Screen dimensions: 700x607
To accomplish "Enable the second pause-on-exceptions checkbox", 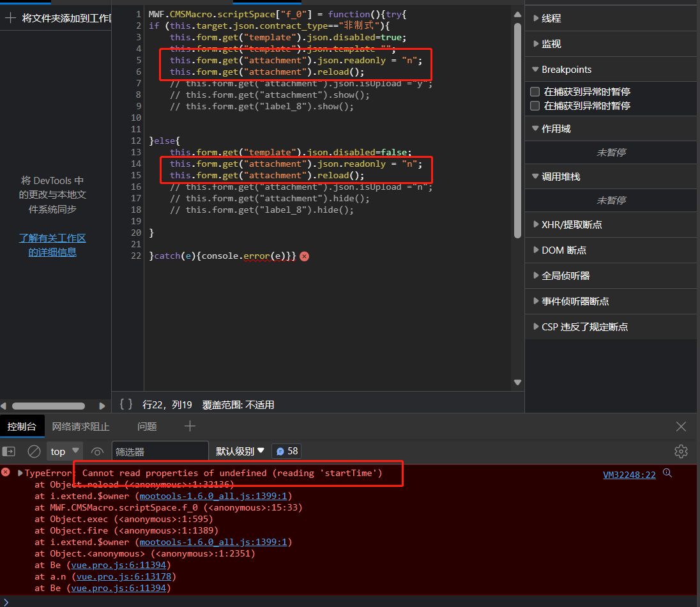I will click(x=535, y=106).
